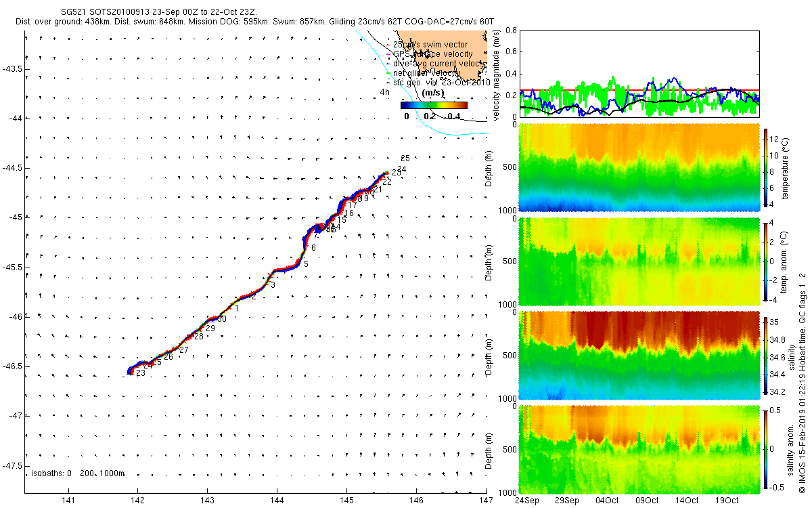Click the temp. anom. (°C) colorbar

766,263
